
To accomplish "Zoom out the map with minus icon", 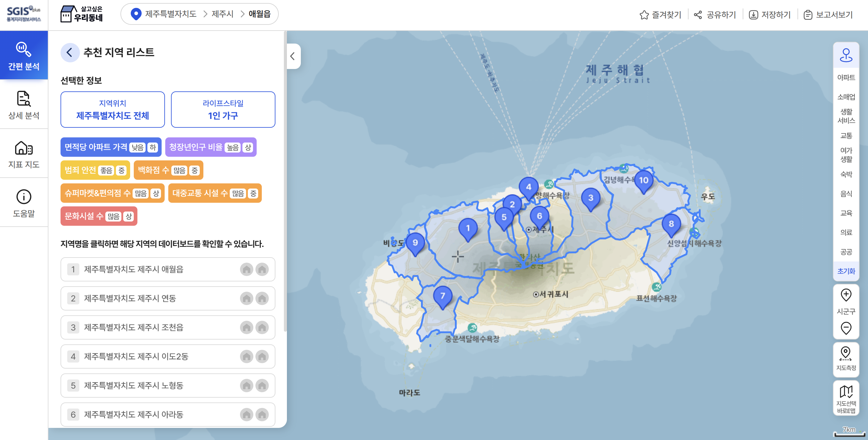I will [846, 328].
